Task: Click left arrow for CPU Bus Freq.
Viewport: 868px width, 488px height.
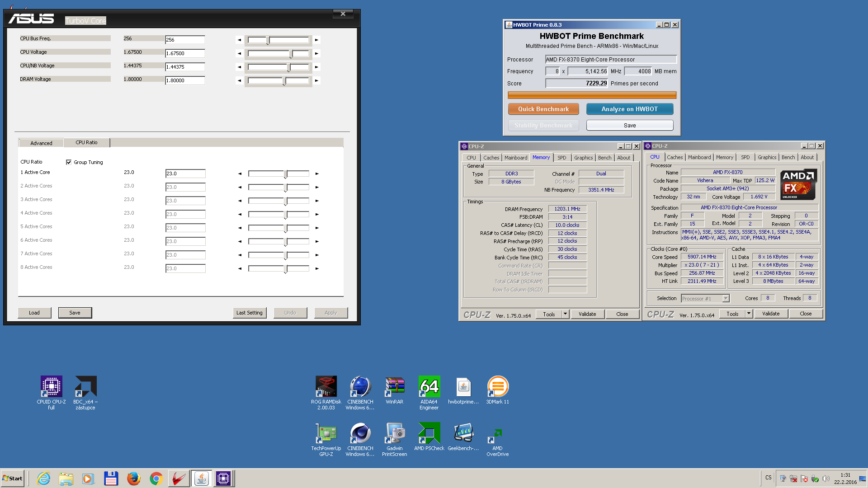Action: 239,40
